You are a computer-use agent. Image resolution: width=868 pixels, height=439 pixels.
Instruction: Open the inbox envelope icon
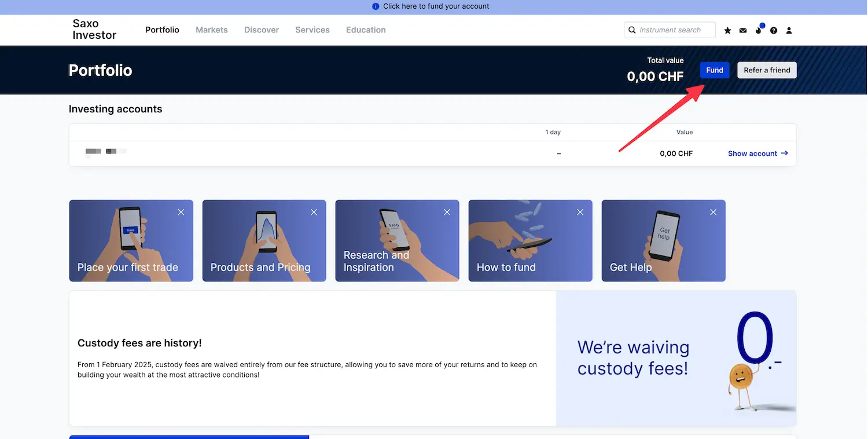click(x=743, y=30)
